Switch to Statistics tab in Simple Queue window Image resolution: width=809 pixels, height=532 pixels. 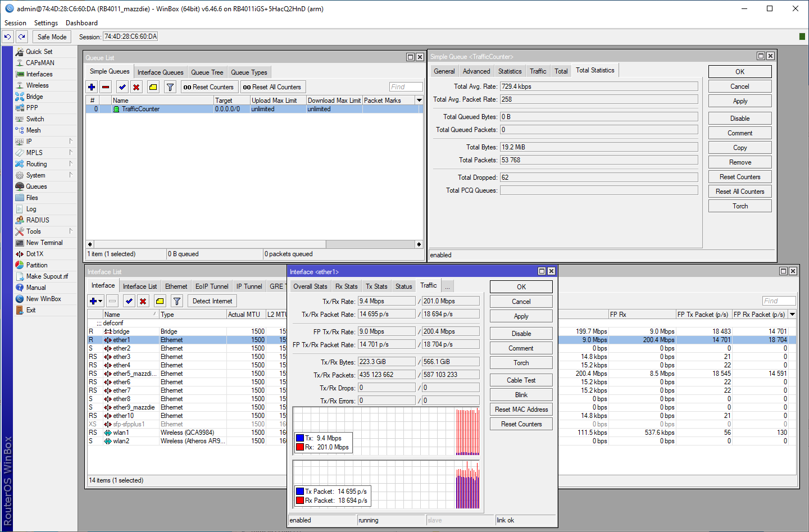[x=510, y=71]
